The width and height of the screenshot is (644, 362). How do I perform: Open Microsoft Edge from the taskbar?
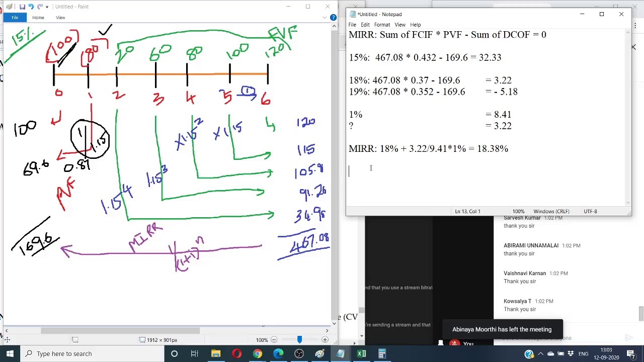point(278,353)
